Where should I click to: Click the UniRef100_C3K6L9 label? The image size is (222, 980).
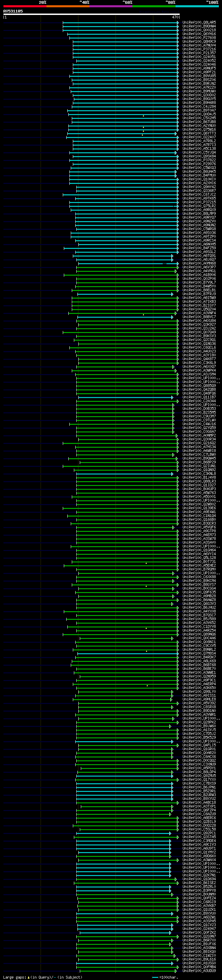[x=199, y=363]
